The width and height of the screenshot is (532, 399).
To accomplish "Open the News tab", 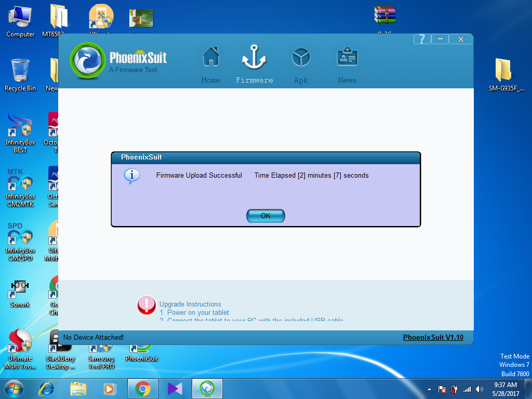I will coord(347,64).
